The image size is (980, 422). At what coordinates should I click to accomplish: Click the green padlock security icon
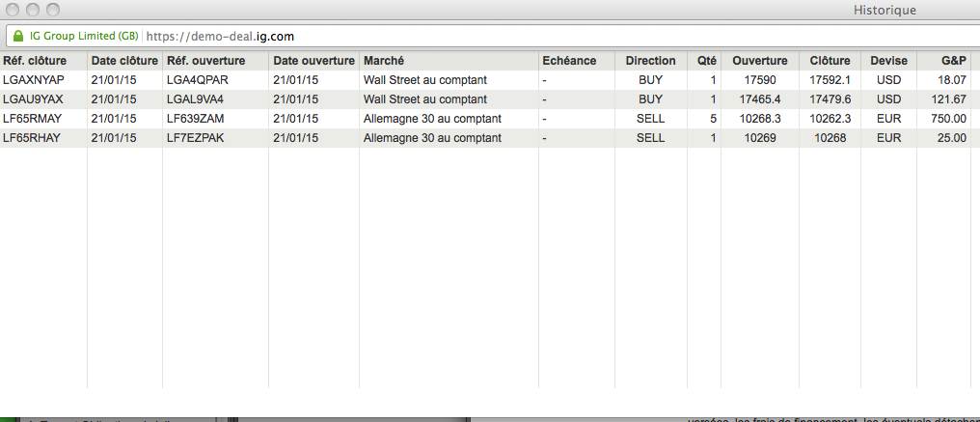[x=16, y=37]
